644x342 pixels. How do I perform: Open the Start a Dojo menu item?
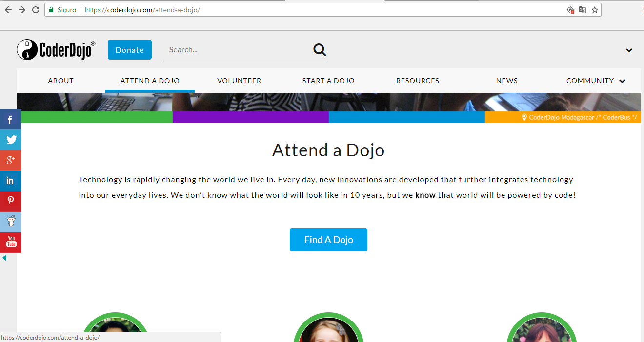(x=328, y=81)
